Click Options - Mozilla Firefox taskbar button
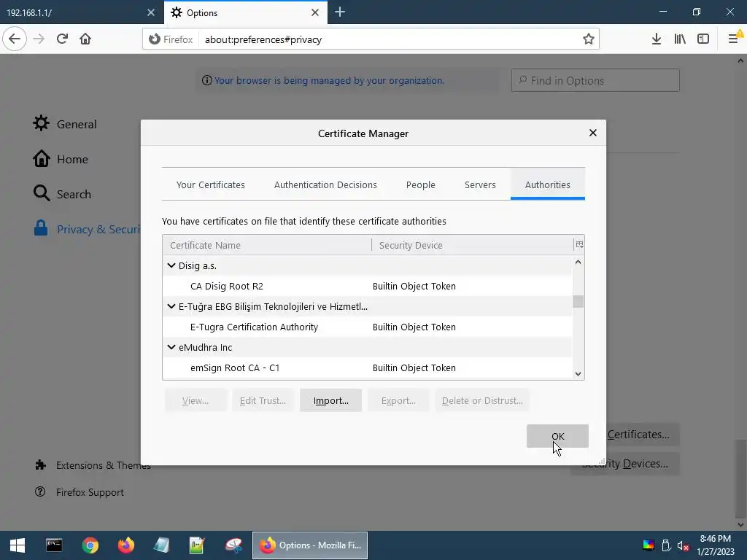The width and height of the screenshot is (747, 560). pyautogui.click(x=310, y=545)
